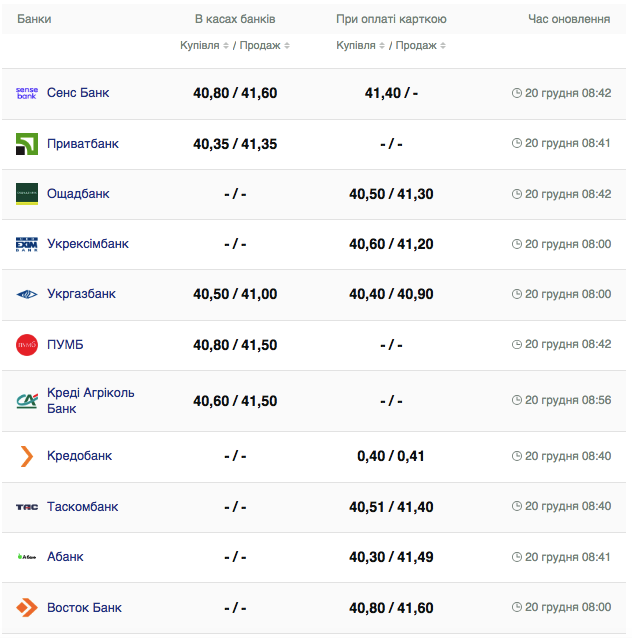This screenshot has width=632, height=638.
Task: Open the Сенс Банк link
Action: pyautogui.click(x=78, y=93)
